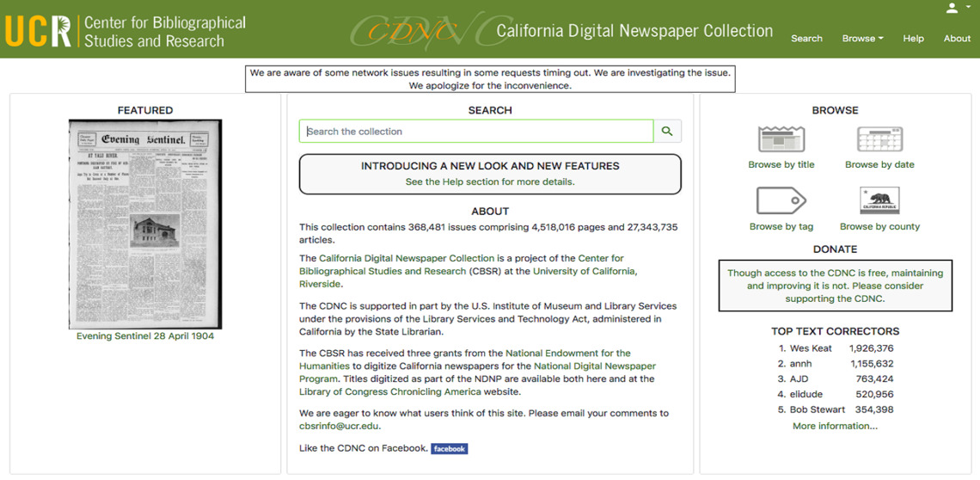Follow the Help section details link

(x=490, y=182)
